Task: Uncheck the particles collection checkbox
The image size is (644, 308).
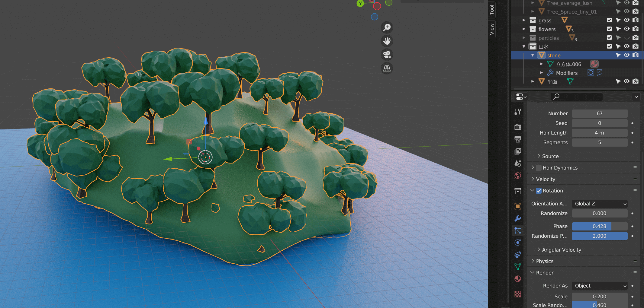Action: (609, 38)
